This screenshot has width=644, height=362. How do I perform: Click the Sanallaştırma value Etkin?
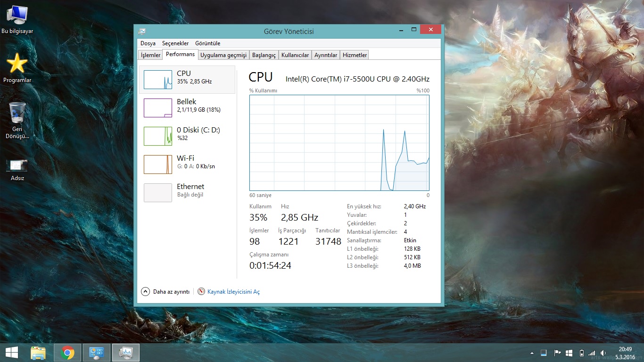click(x=410, y=240)
